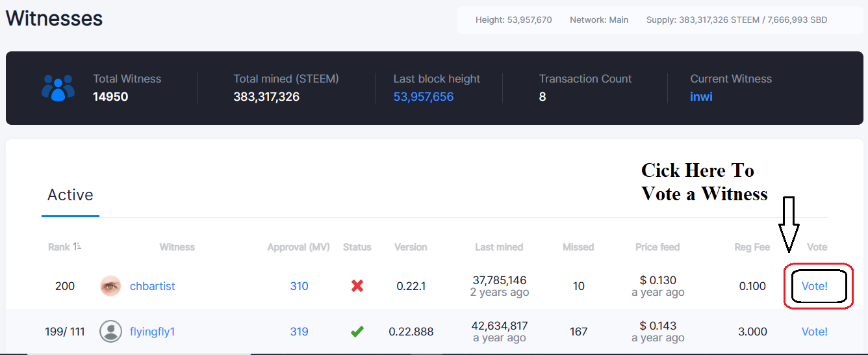Open chbartist witness profile link

pyautogui.click(x=153, y=286)
